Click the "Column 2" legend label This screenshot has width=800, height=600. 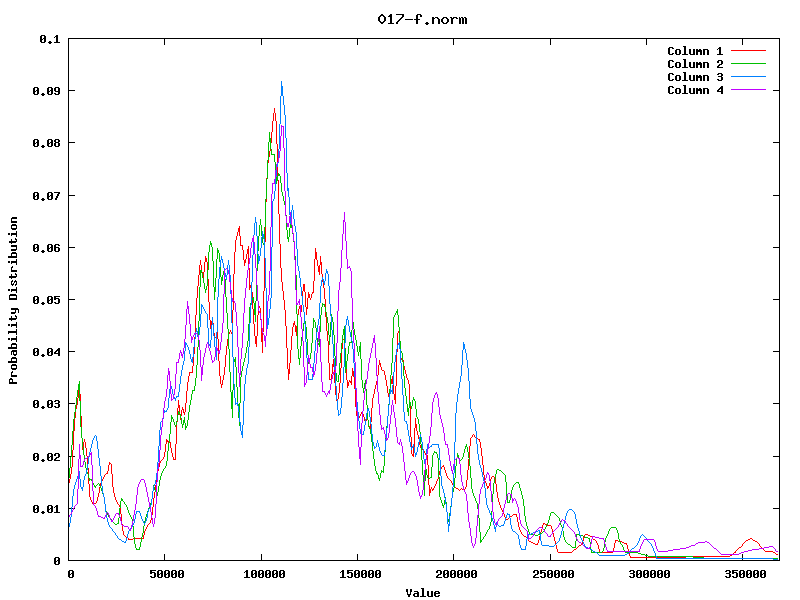pos(695,64)
